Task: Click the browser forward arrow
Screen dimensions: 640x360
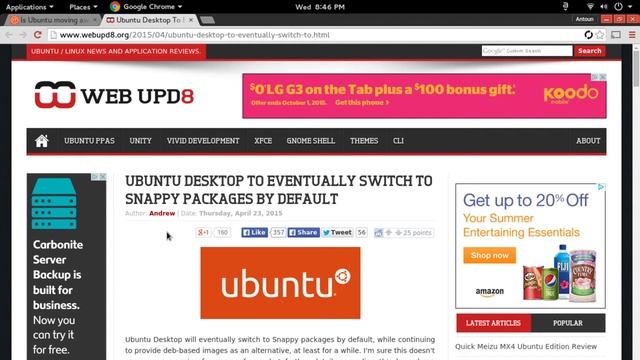Action: click(x=23, y=35)
